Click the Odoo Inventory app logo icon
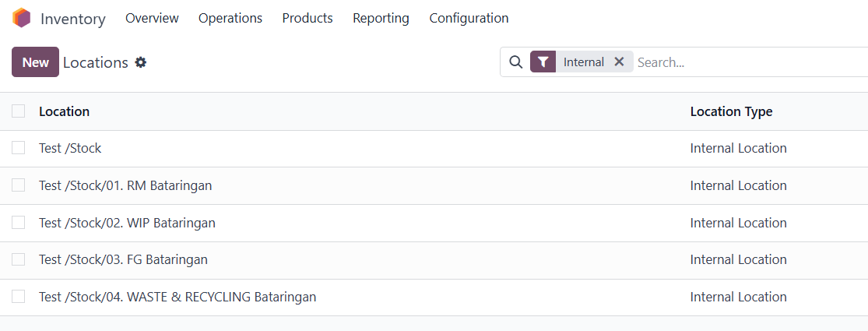The height and width of the screenshot is (331, 868). [x=22, y=18]
